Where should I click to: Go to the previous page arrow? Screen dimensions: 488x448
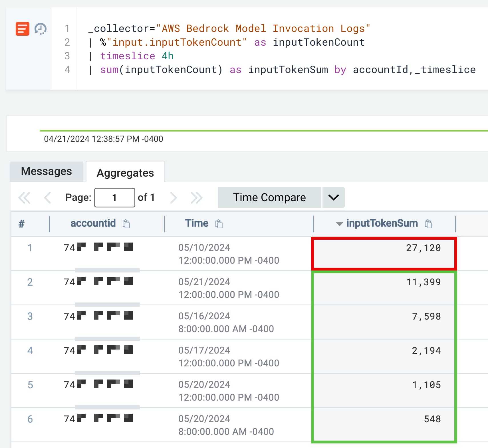(x=47, y=197)
